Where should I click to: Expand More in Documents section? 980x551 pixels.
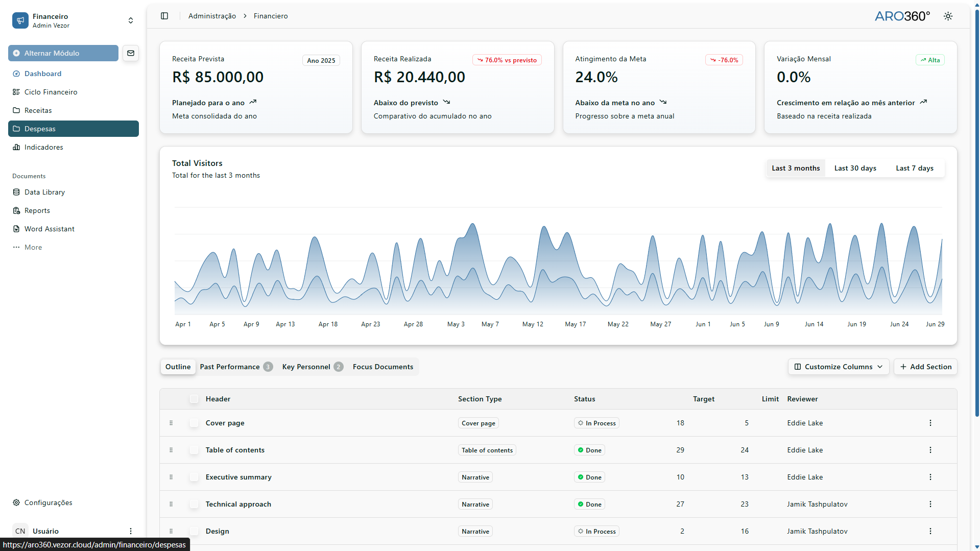point(33,247)
